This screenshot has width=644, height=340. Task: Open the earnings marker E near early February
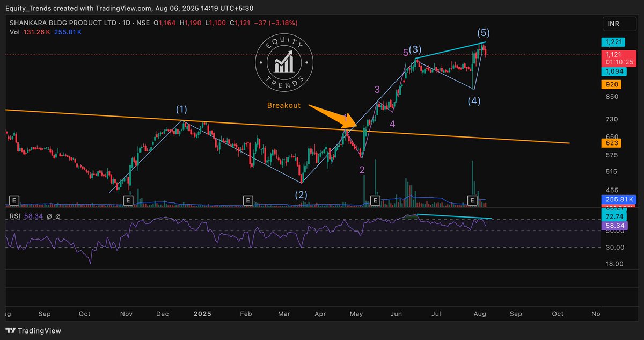pos(247,200)
